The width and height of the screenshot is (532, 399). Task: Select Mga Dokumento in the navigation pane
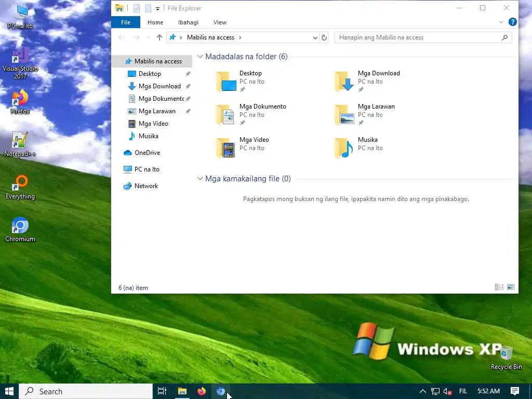tap(161, 99)
